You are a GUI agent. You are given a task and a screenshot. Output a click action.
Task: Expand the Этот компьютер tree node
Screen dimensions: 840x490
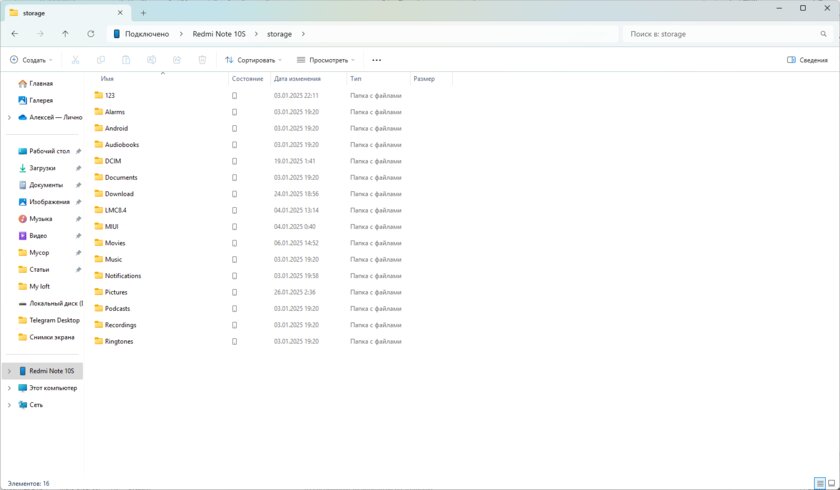pyautogui.click(x=9, y=388)
